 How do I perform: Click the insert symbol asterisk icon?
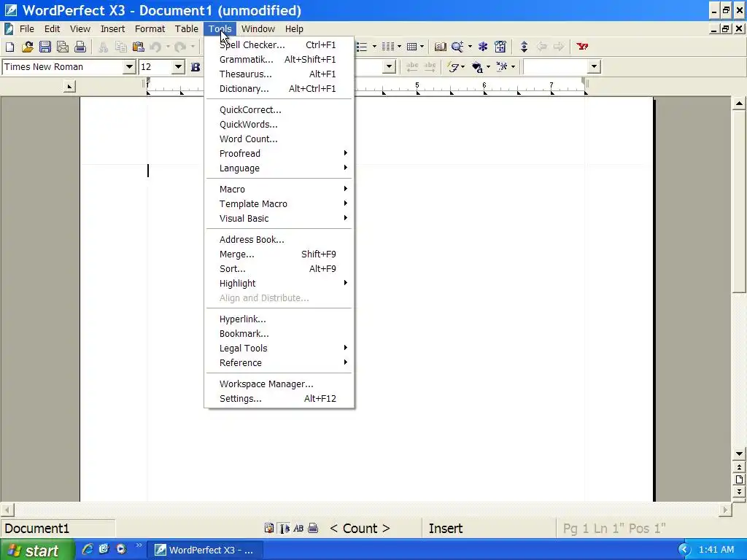point(502,67)
